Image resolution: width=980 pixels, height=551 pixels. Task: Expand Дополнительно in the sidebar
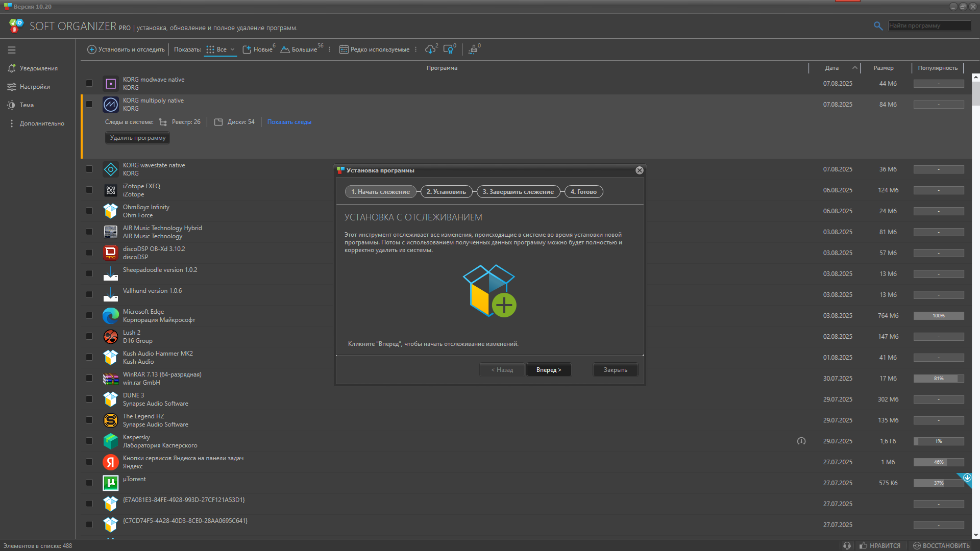(36, 123)
